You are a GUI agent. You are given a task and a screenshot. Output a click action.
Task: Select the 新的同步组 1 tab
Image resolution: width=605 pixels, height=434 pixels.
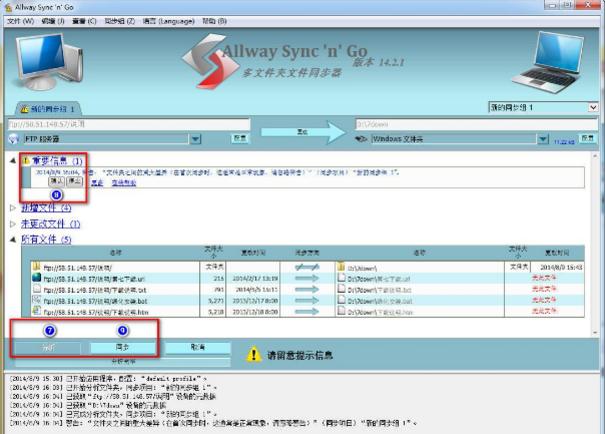tap(48, 109)
